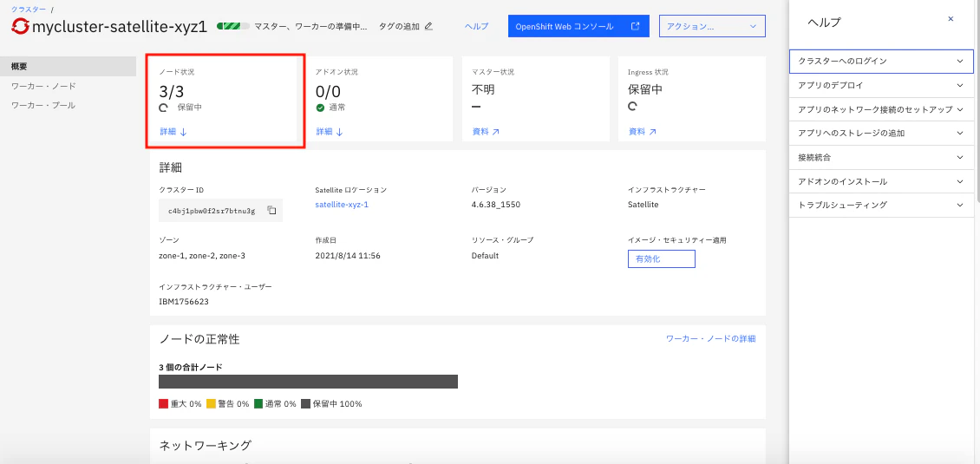
Task: Open 資料 link in マスター状況 card
Action: (486, 132)
